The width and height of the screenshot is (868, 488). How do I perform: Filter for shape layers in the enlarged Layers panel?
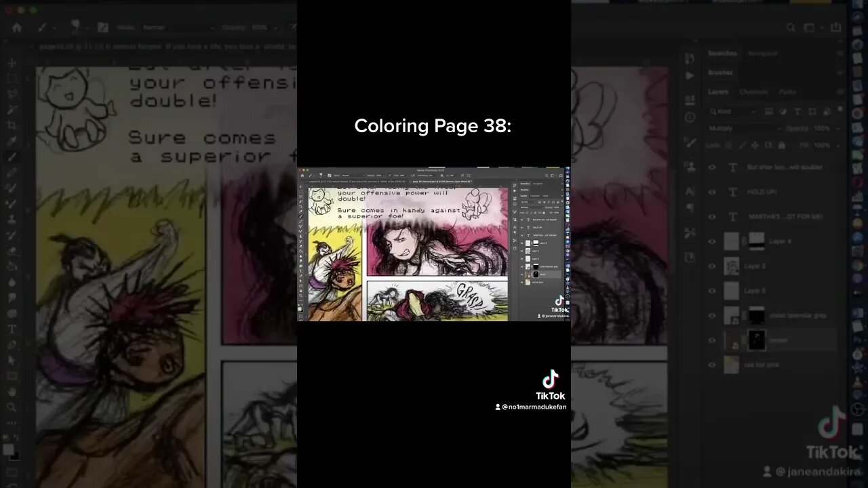(x=812, y=111)
